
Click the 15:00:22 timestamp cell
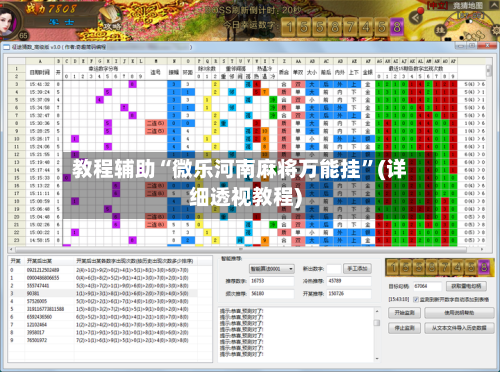tap(40, 232)
